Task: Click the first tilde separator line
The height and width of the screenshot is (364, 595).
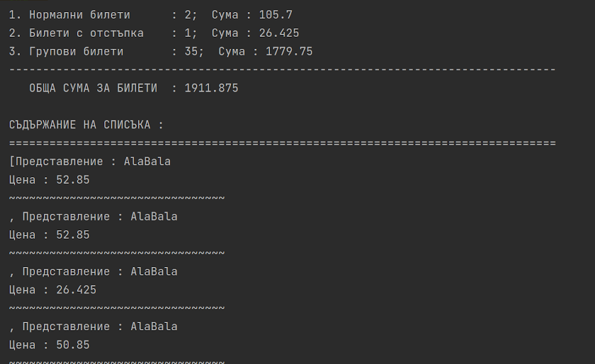Action: click(117, 198)
